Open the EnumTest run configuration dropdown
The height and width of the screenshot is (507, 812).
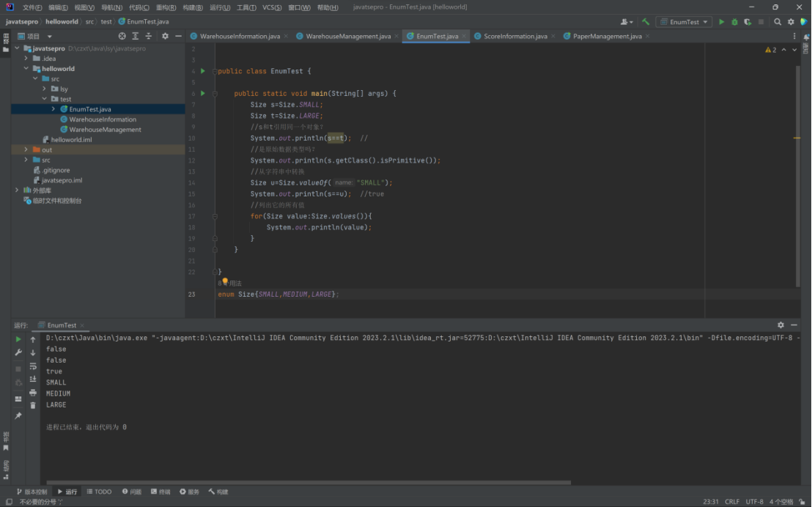point(684,22)
